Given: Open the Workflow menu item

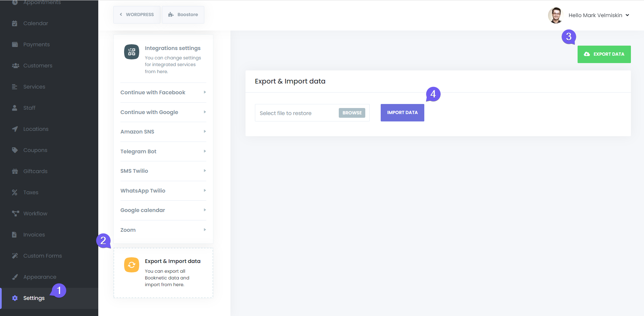Looking at the screenshot, I should tap(49, 213).
